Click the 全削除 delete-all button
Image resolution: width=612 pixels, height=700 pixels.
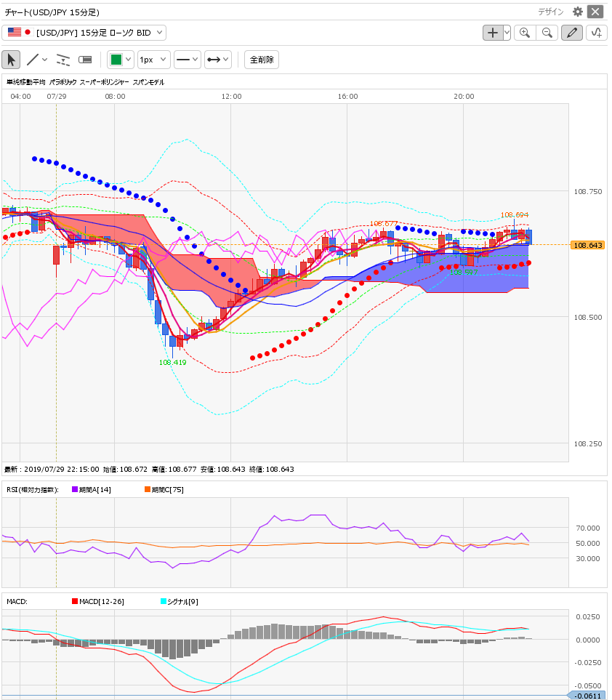[x=262, y=60]
